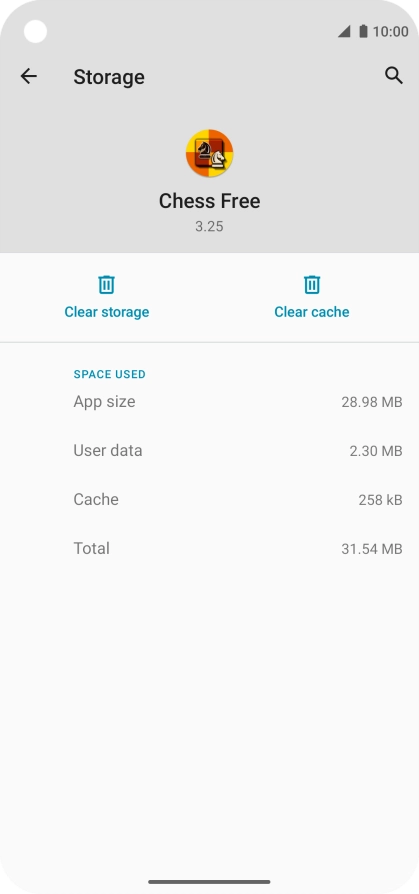Tap the Storage page title

(x=109, y=77)
